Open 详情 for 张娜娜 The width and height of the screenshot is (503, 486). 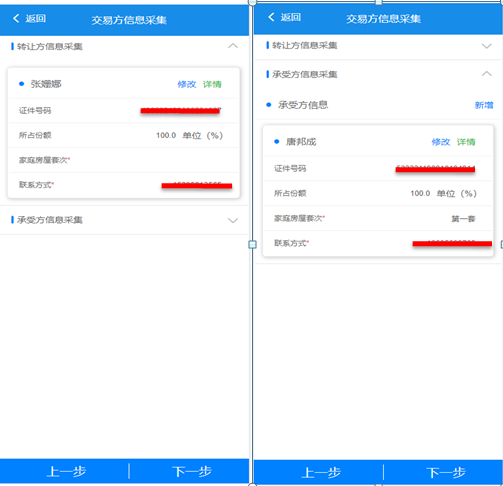click(x=212, y=84)
